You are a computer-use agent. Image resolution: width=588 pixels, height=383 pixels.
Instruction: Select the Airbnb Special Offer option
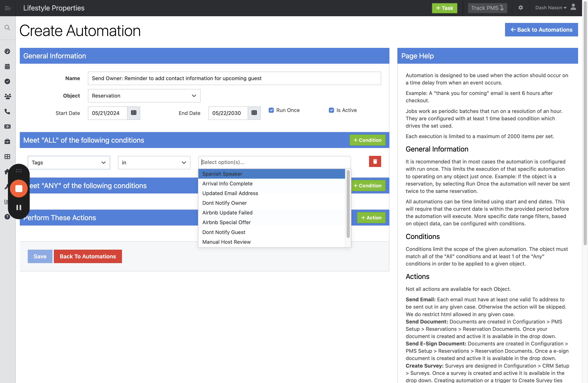pyautogui.click(x=271, y=222)
